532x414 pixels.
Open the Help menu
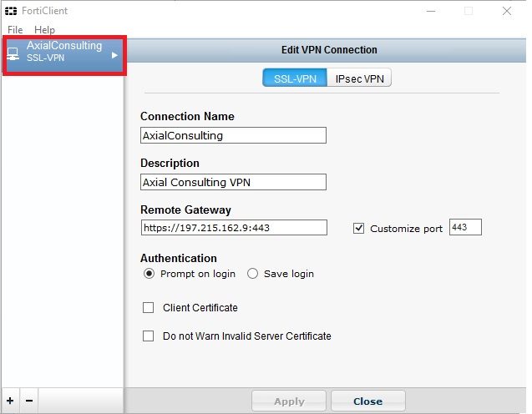pos(44,30)
